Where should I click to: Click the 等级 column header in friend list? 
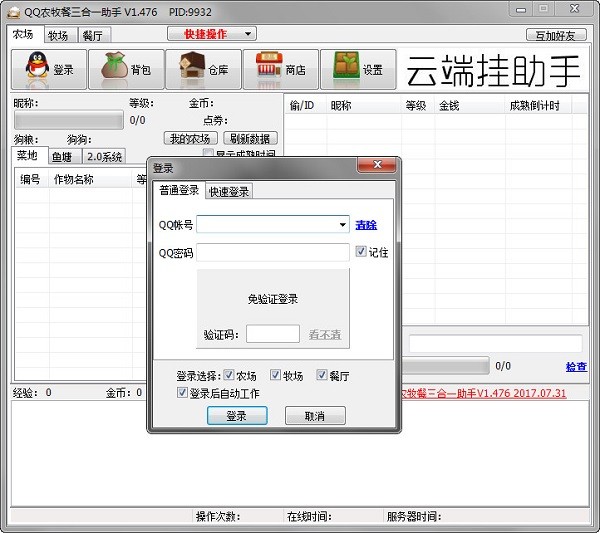tap(417, 106)
